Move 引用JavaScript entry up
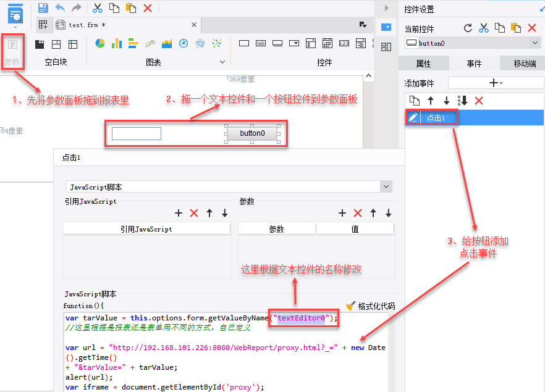 click(x=209, y=213)
